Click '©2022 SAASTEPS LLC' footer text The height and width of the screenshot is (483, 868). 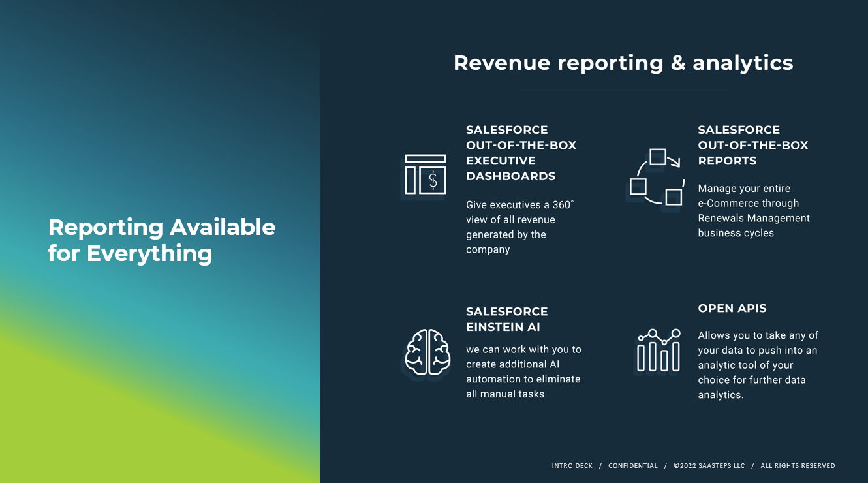pos(709,466)
